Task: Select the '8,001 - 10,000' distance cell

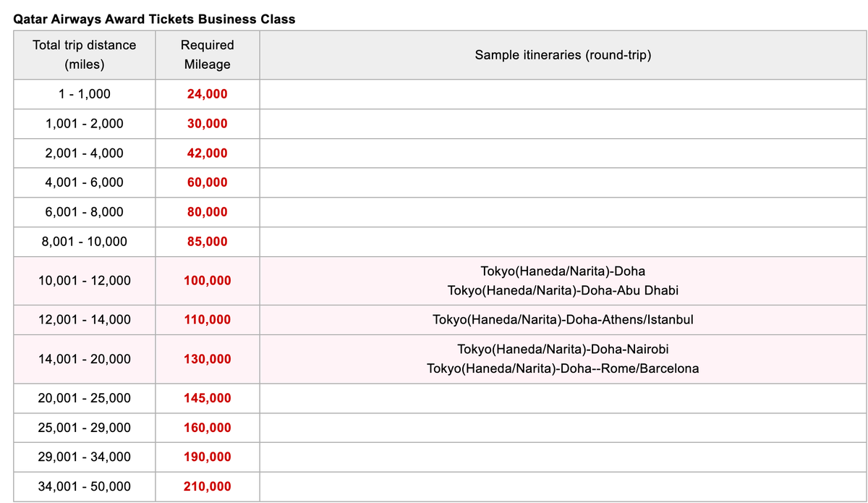Action: pyautogui.click(x=85, y=242)
